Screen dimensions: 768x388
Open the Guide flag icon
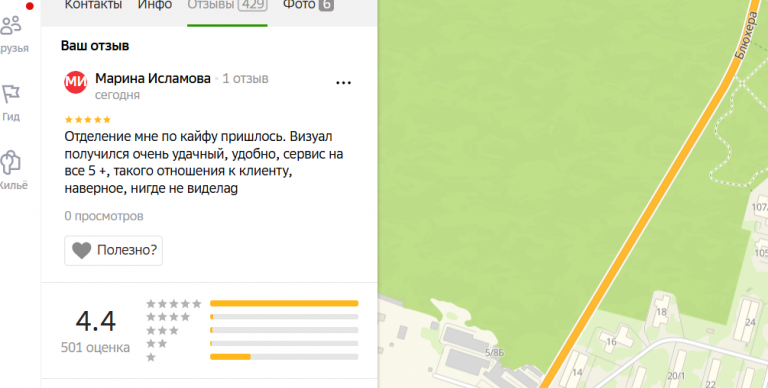point(11,94)
